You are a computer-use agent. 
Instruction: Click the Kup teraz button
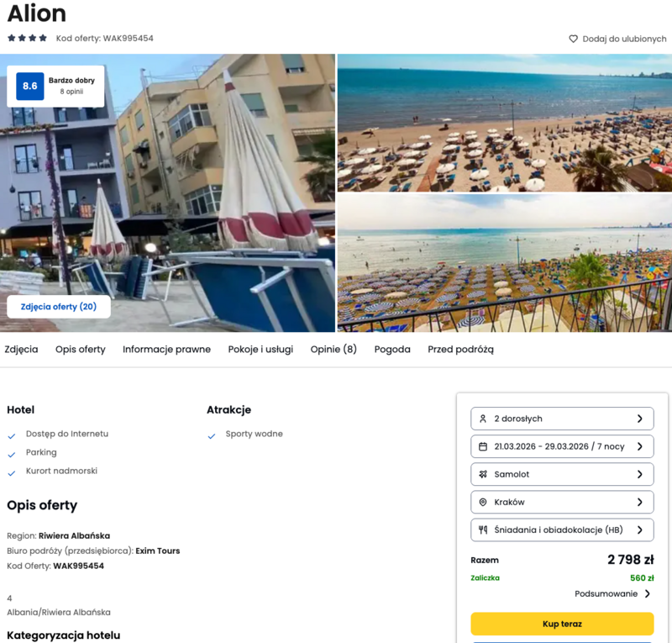coord(562,624)
